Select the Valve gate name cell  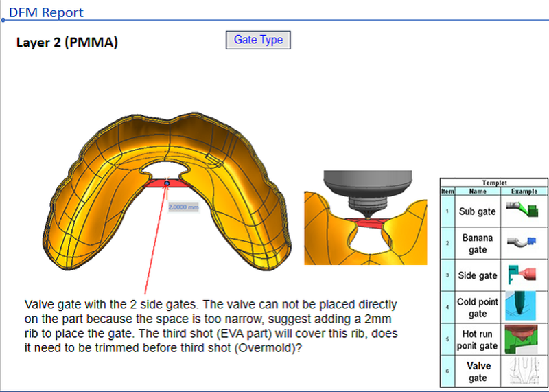click(477, 371)
